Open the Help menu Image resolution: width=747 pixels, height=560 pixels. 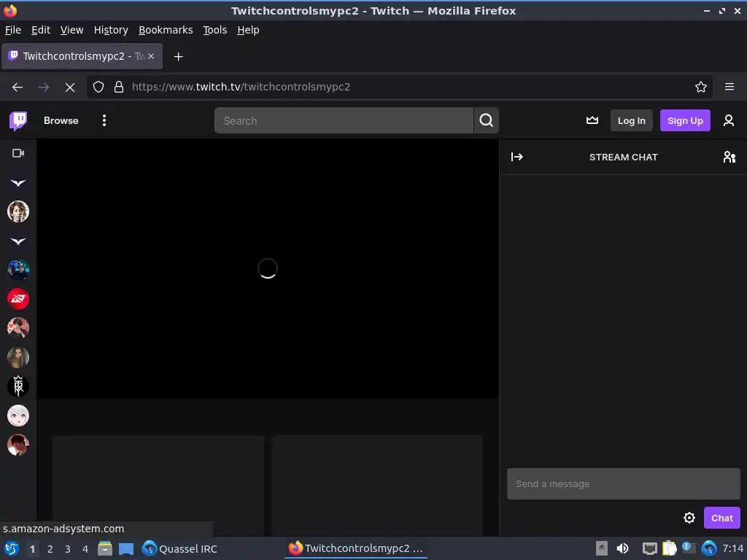(x=248, y=30)
